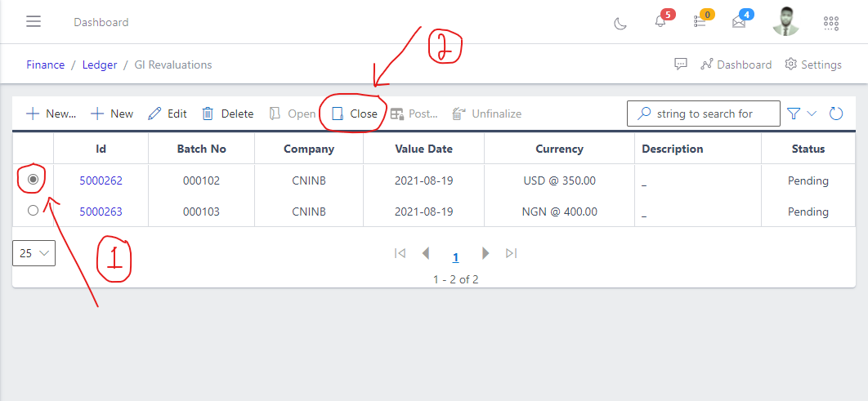This screenshot has width=868, height=401.
Task: Open record Id 5000262
Action: tap(101, 180)
